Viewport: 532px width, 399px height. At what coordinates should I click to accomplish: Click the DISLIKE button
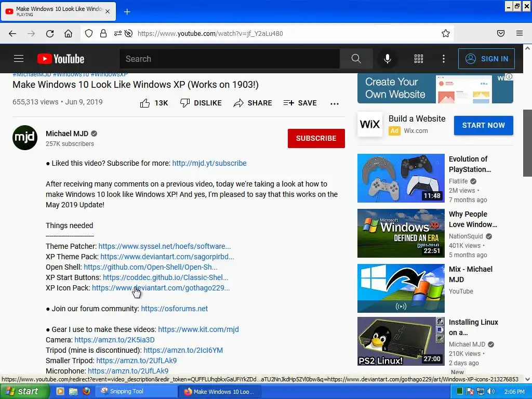[201, 103]
